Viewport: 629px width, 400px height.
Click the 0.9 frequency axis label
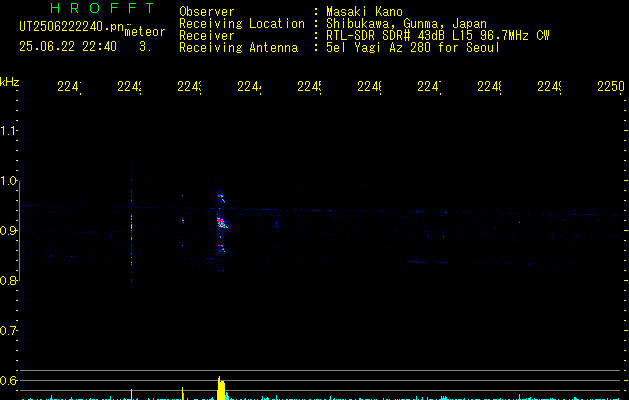8,231
